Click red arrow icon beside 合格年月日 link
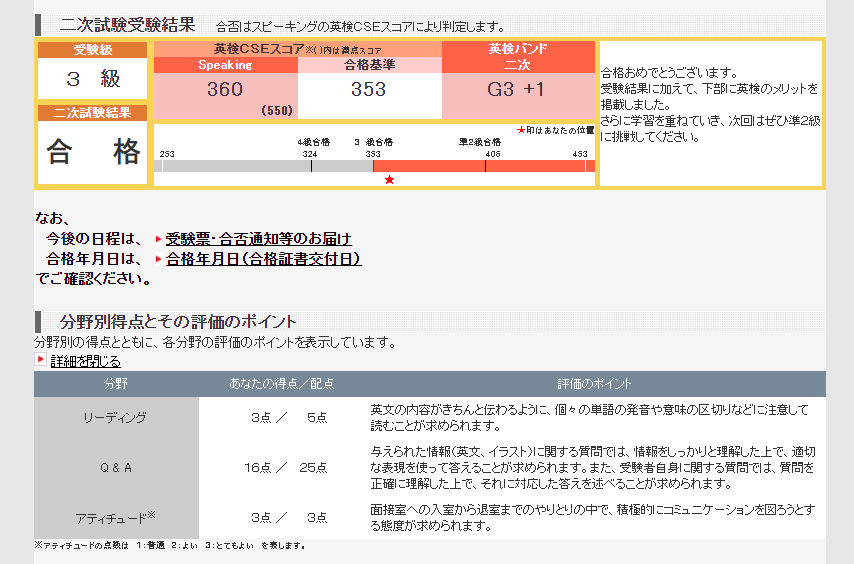Image resolution: width=854 pixels, height=564 pixels. click(158, 259)
